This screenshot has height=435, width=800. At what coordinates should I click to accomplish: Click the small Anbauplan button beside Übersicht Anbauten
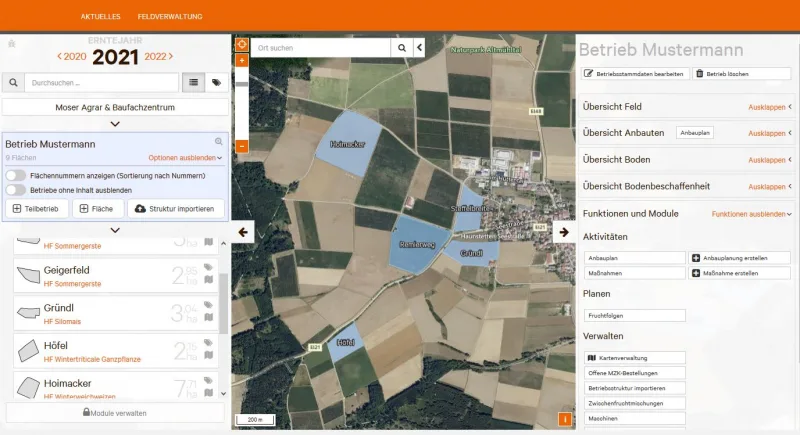coord(695,133)
